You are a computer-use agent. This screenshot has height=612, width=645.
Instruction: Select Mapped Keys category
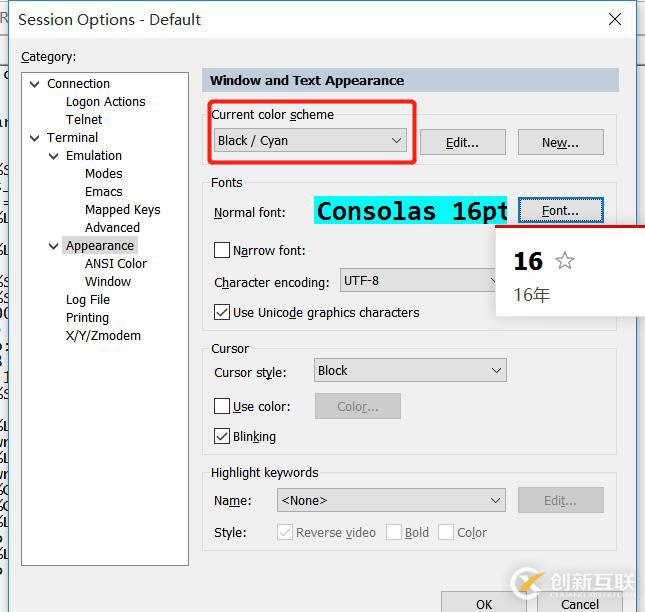[123, 210]
